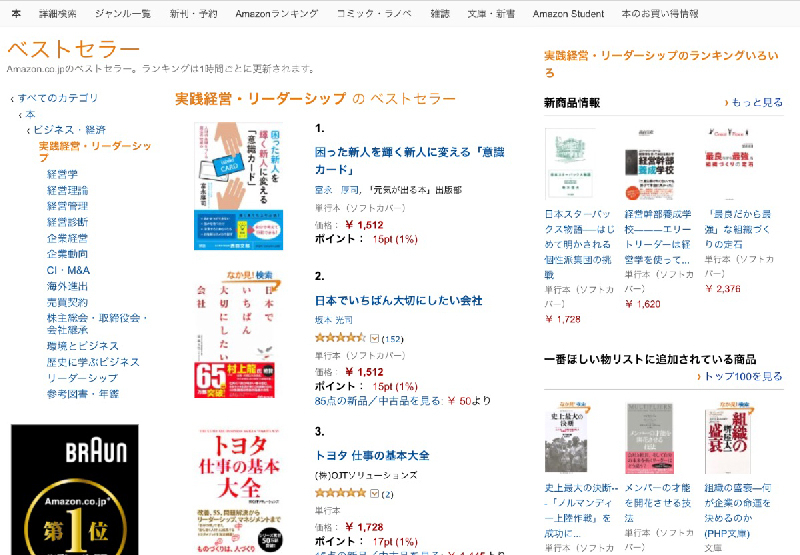The width and height of the screenshot is (800, 555).
Task: Click the もっと見る link in 新商品情報
Action: tap(757, 103)
